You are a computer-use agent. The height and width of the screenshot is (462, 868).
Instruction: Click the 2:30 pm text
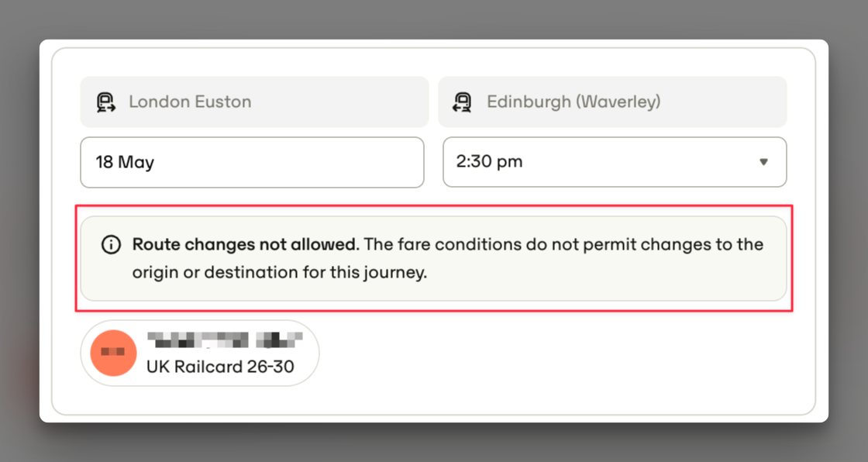point(489,162)
